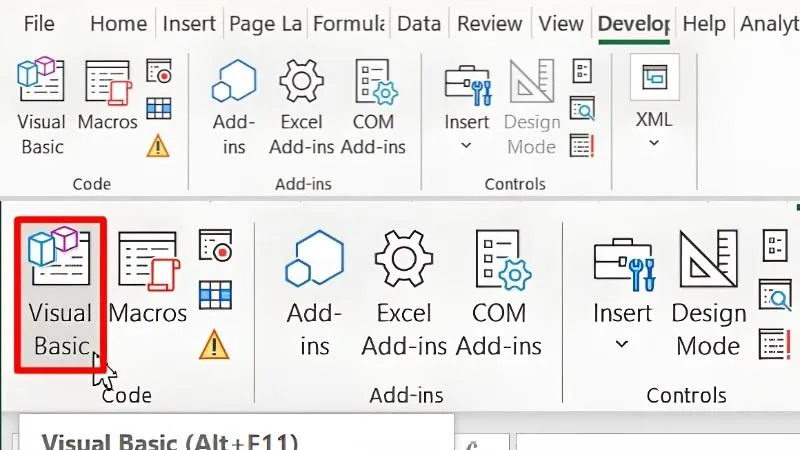Open the Page Layout tab
This screenshot has width=800, height=450.
tap(265, 23)
